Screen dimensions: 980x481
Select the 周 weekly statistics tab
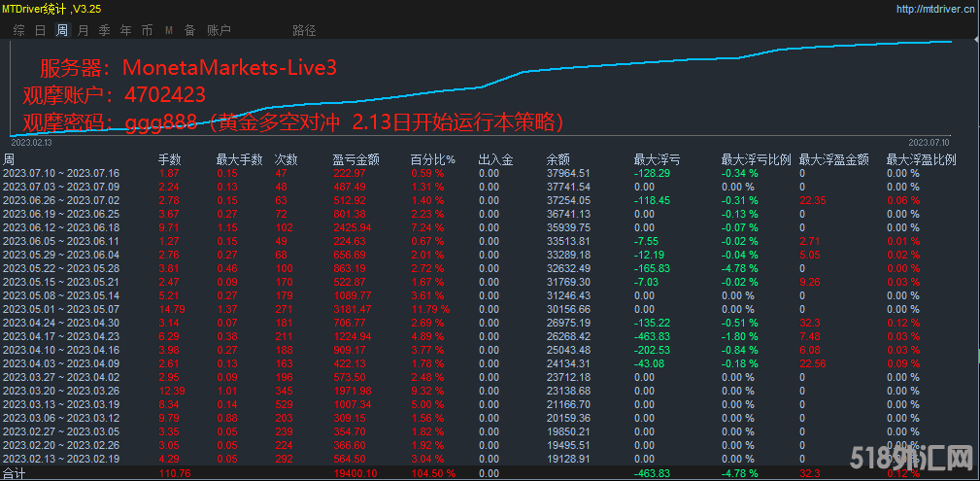[62, 30]
